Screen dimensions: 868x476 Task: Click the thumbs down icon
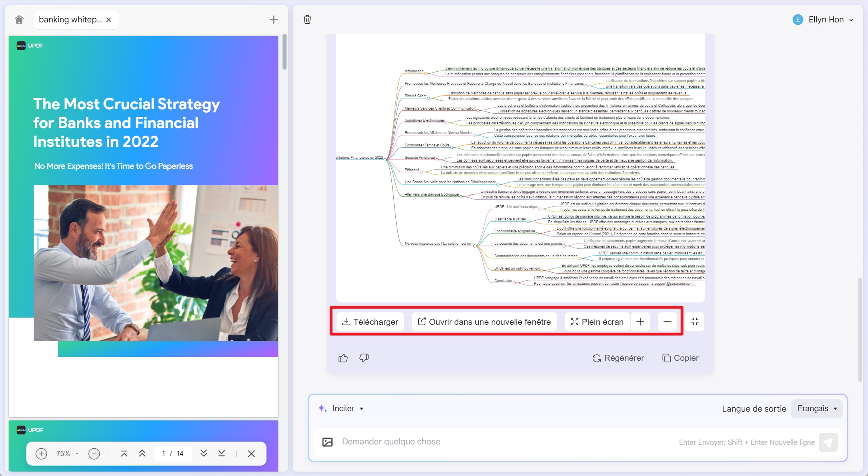[x=364, y=358]
